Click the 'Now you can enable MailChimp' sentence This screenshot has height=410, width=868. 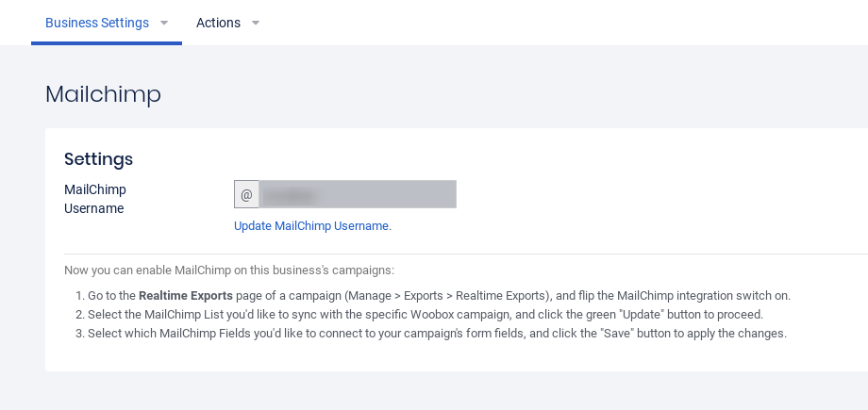pos(229,271)
